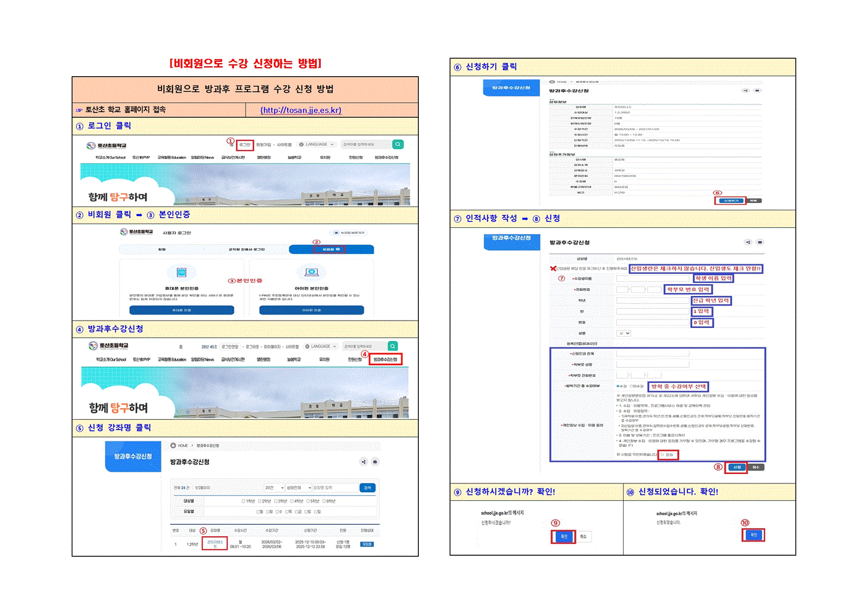This screenshot has width=868, height=614.
Task: Open 방과후수강신청 menu in step 4 navigation
Action: click(x=385, y=360)
